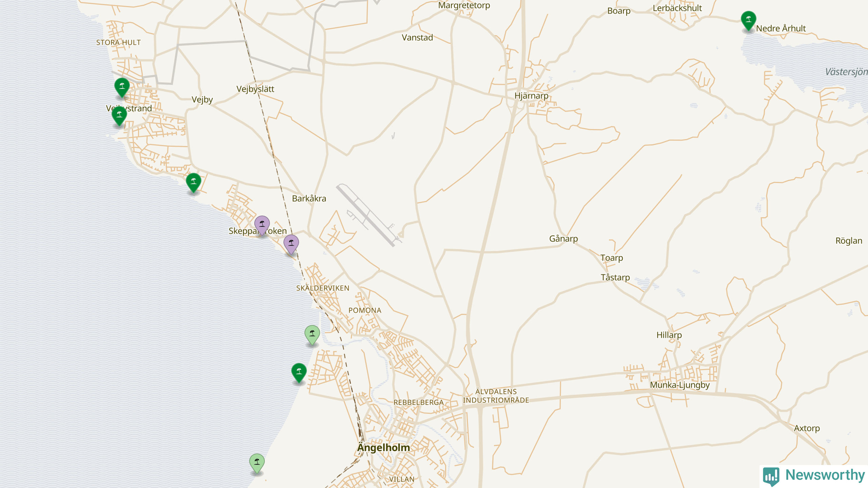Click the Axtorp label
The image size is (868, 488).
pos(807,428)
